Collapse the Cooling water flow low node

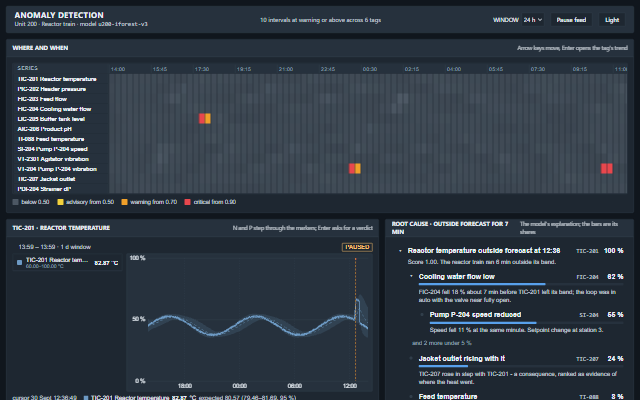(411, 276)
